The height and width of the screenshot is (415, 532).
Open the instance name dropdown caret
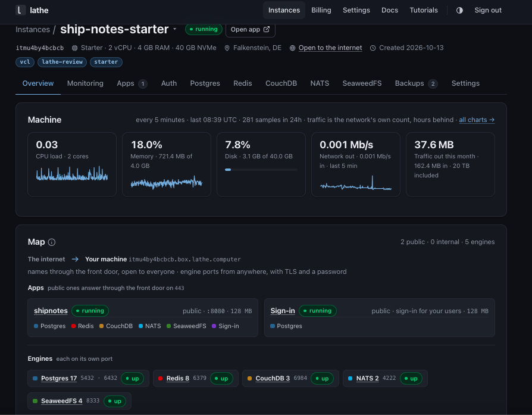click(x=175, y=29)
